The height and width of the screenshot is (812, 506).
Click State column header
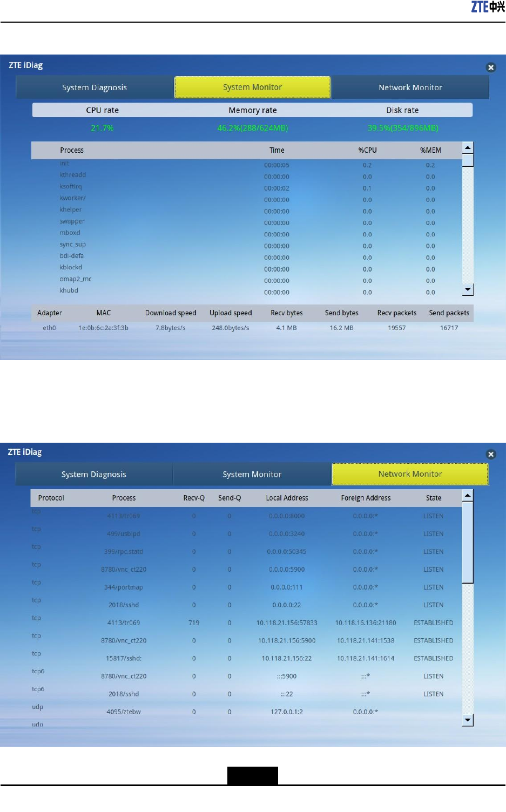pyautogui.click(x=434, y=498)
